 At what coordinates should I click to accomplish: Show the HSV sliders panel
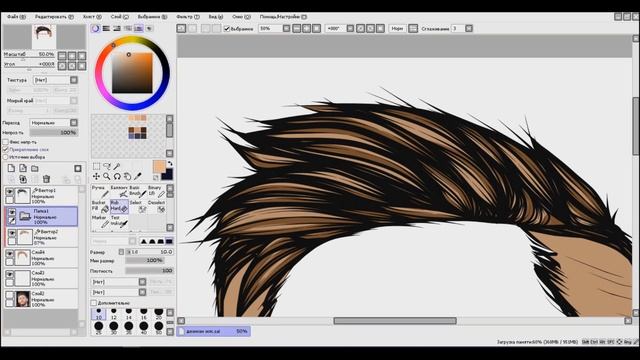coord(117,28)
